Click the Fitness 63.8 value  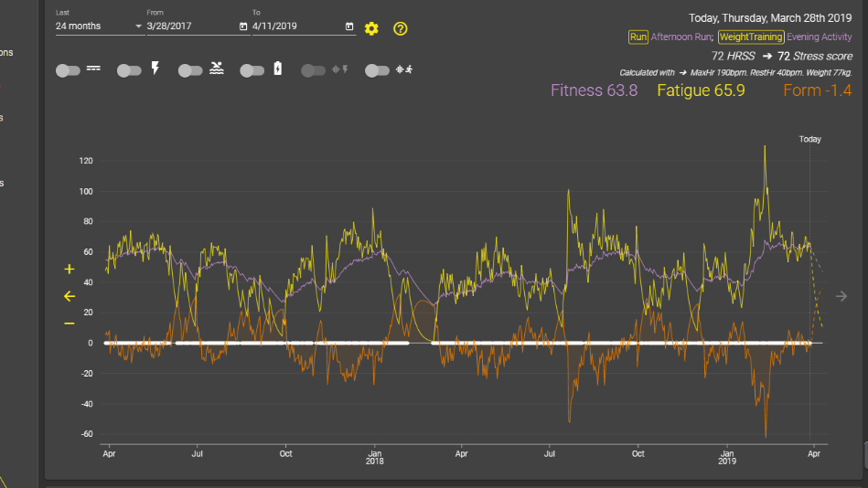pos(594,90)
